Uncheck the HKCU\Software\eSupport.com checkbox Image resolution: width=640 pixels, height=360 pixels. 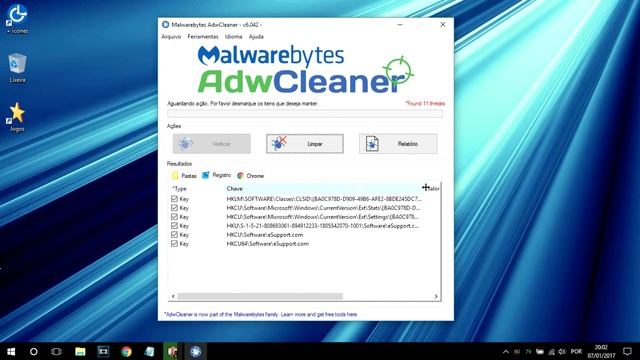pyautogui.click(x=174, y=235)
